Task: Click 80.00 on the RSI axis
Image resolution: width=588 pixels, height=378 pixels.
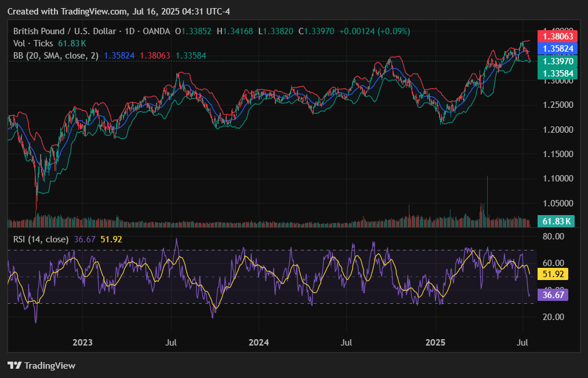Action: tap(553, 237)
